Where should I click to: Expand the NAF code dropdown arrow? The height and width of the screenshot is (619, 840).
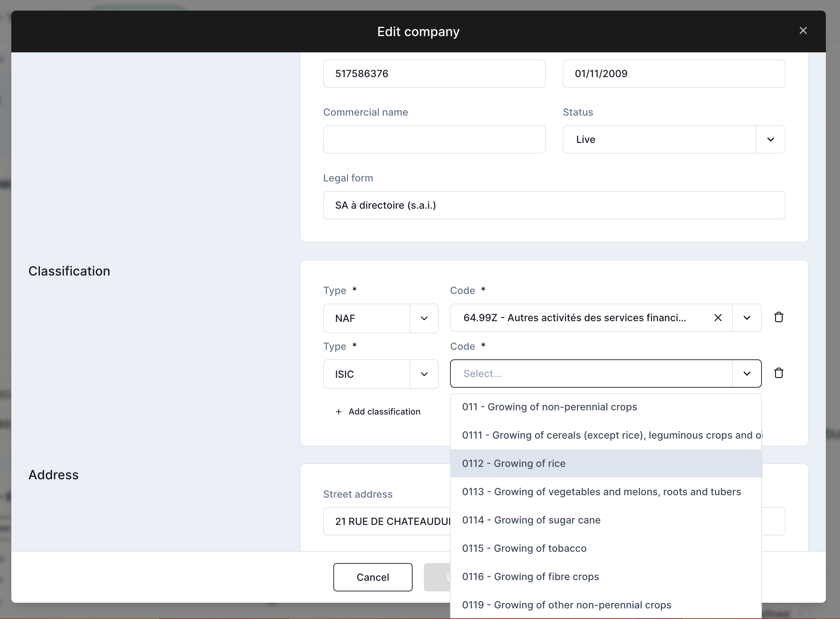tap(747, 318)
